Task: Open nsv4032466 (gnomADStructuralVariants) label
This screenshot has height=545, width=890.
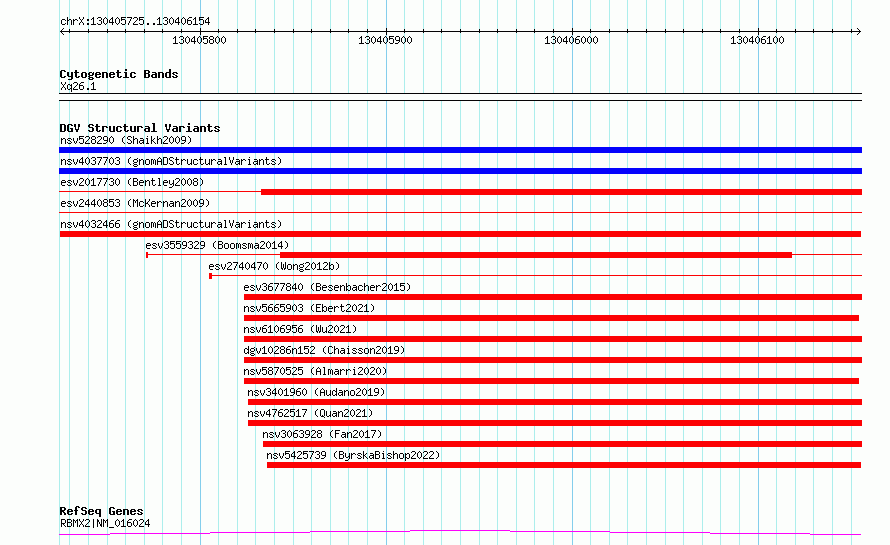Action: coord(171,224)
